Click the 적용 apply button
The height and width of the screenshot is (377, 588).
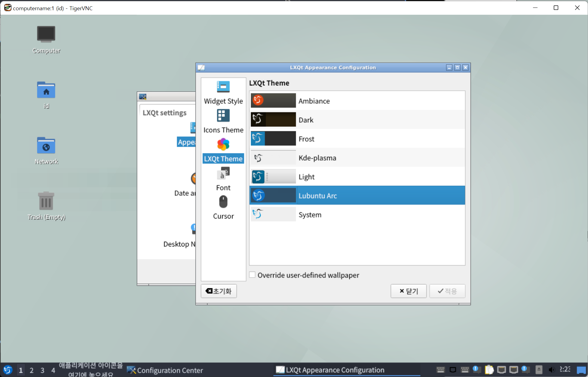coord(447,291)
